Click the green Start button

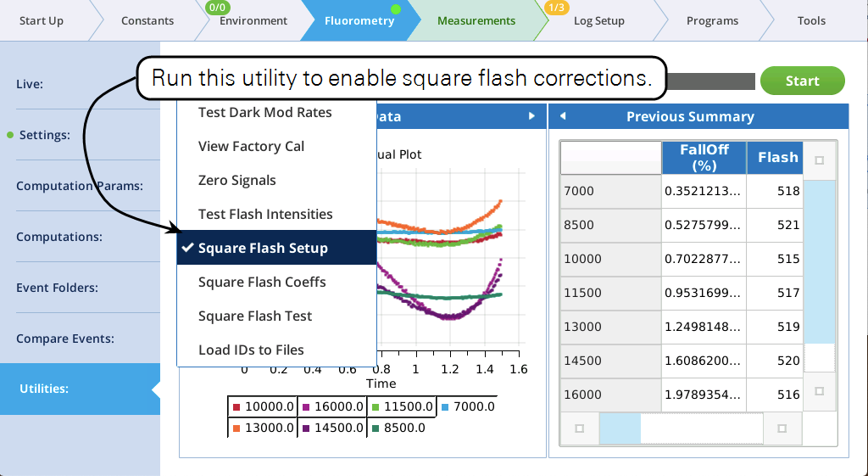802,81
